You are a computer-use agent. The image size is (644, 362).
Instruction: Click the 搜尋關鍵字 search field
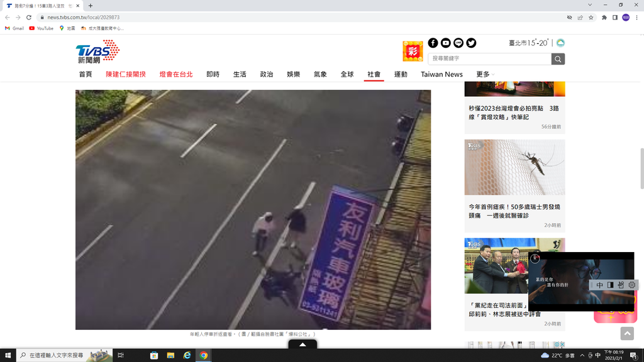click(489, 59)
